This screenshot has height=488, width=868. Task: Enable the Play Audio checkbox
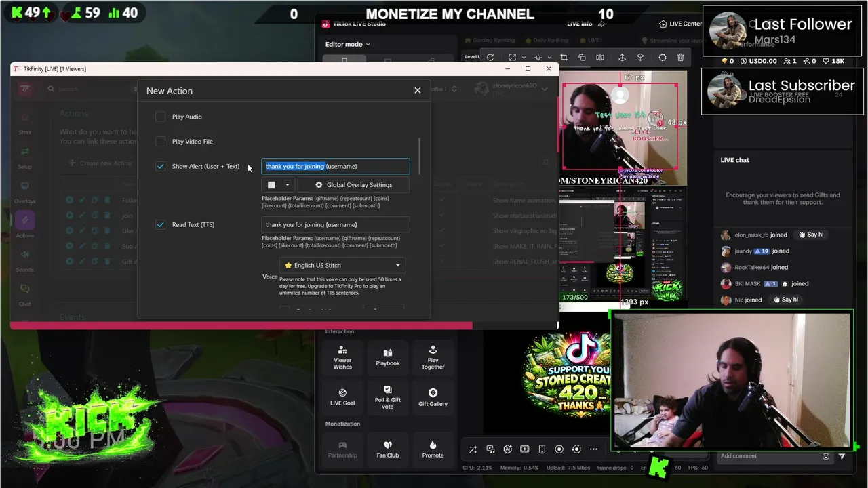(x=160, y=117)
